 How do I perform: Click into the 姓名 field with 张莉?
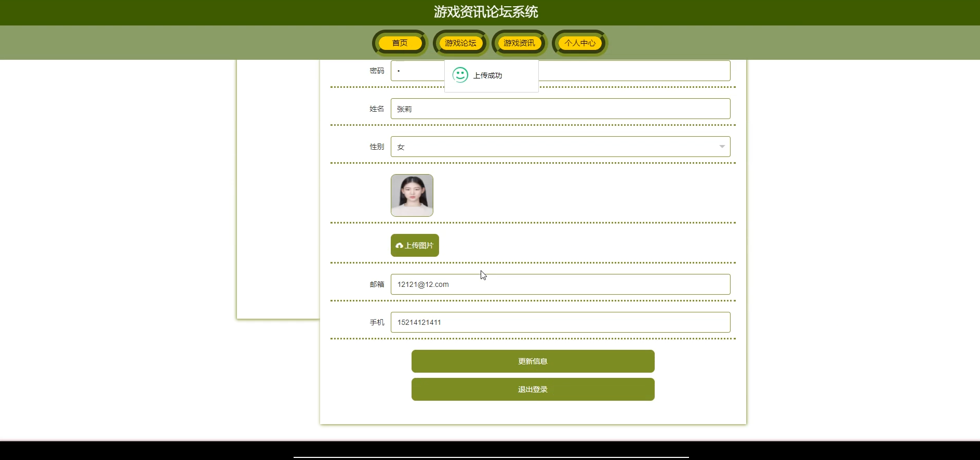click(560, 109)
